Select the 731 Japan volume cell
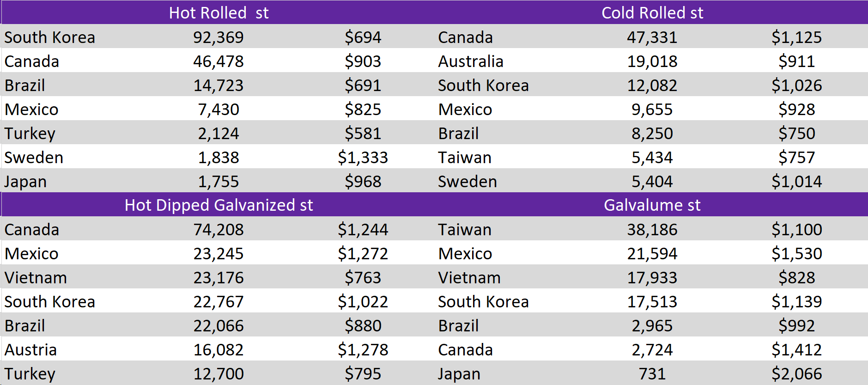868x385 pixels. (x=652, y=374)
